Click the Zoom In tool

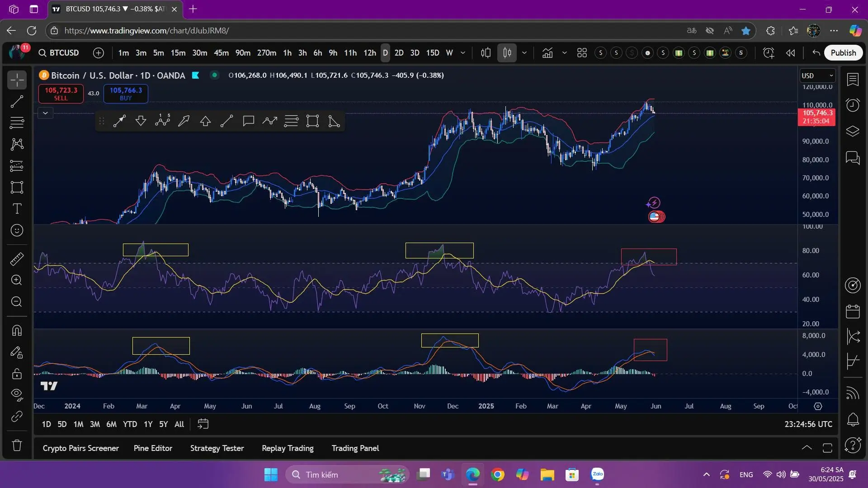coord(17,280)
